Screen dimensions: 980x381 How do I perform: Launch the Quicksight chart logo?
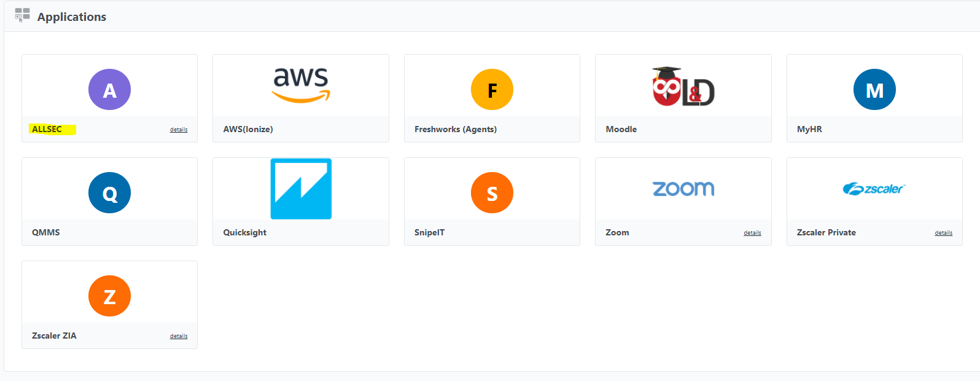click(301, 189)
